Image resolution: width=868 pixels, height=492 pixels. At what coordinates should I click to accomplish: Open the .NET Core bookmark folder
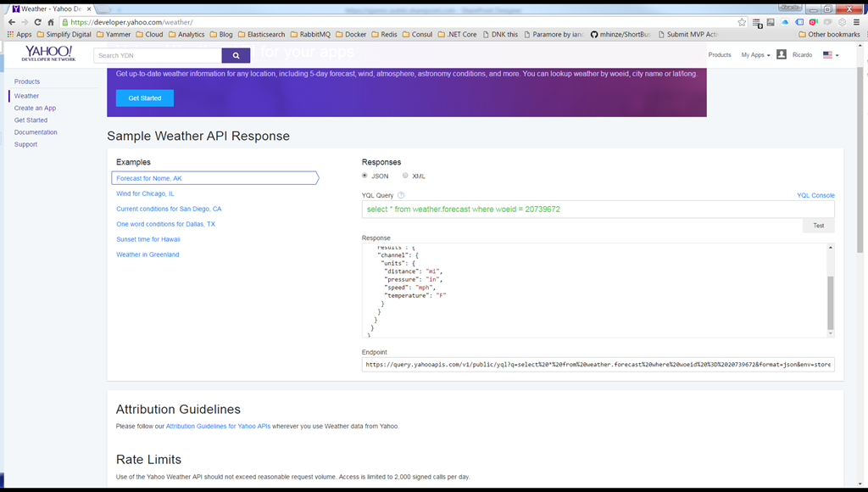pos(457,34)
